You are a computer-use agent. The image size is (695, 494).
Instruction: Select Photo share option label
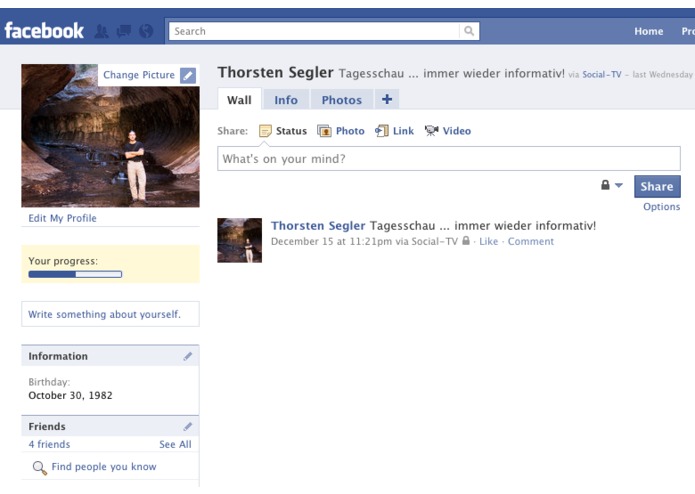click(x=350, y=131)
